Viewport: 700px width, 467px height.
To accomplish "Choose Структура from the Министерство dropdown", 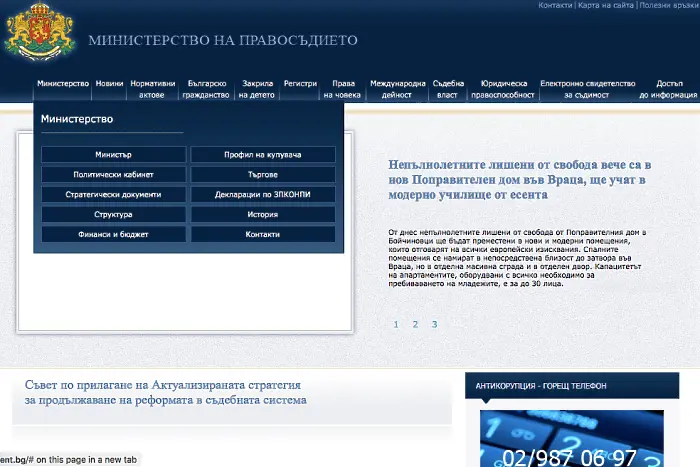I will point(113,214).
